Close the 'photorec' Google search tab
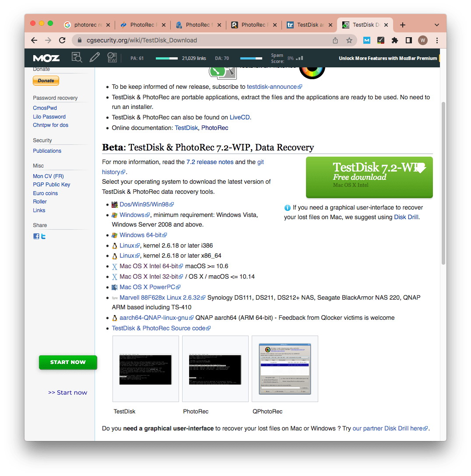 point(108,25)
